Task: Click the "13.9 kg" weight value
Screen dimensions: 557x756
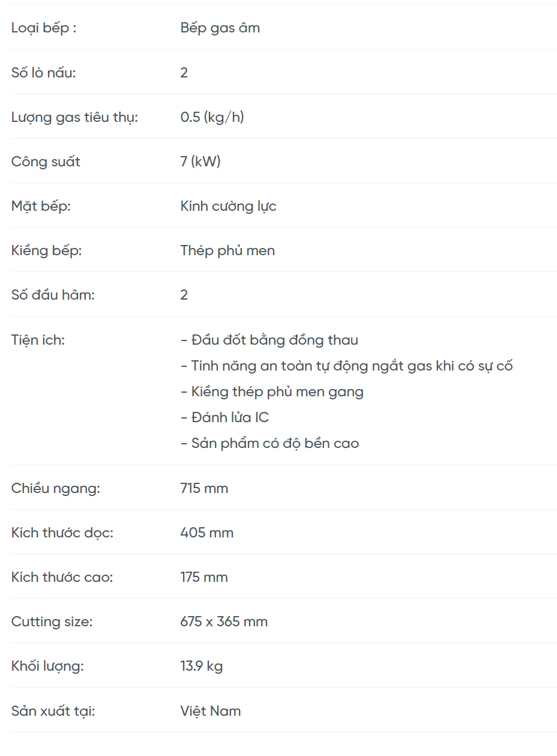Action: (x=201, y=666)
